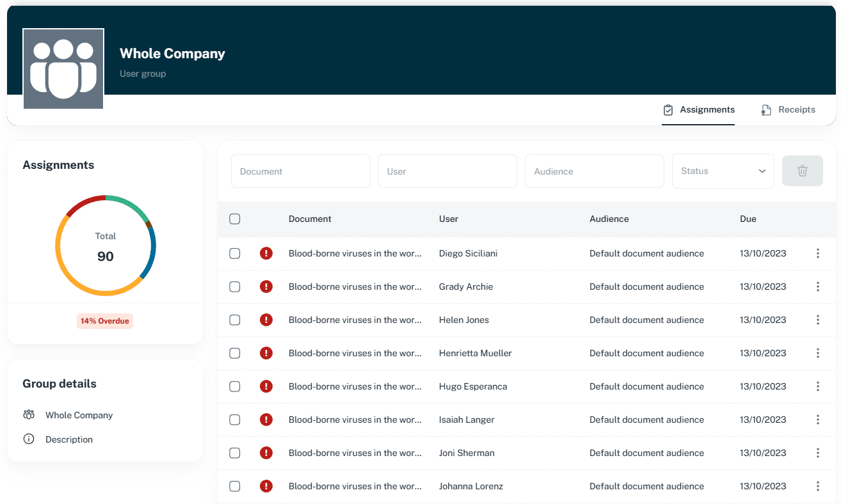Switch to the Receipts tab

[789, 109]
